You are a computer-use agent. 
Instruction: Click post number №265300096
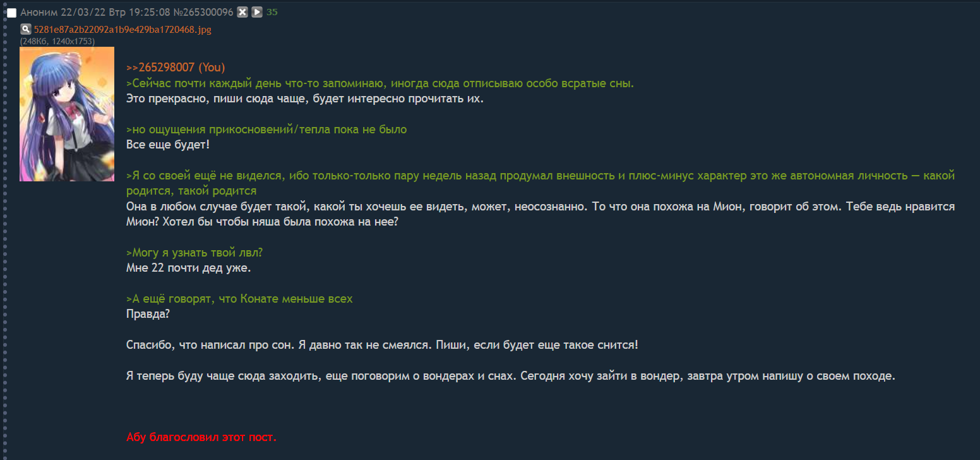(x=204, y=12)
